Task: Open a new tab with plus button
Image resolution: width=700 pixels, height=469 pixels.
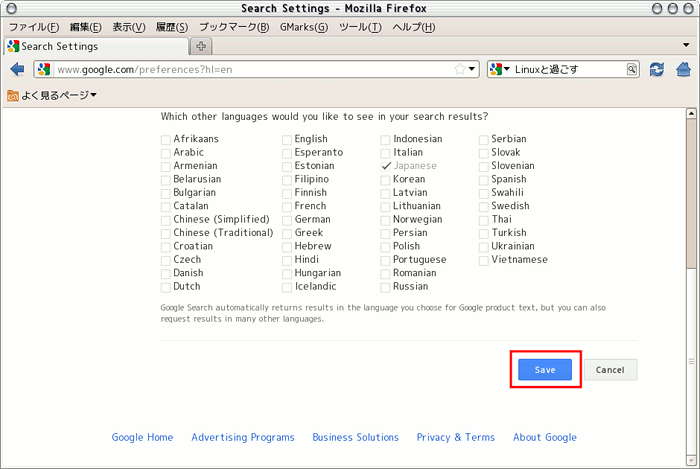Action: click(x=201, y=46)
